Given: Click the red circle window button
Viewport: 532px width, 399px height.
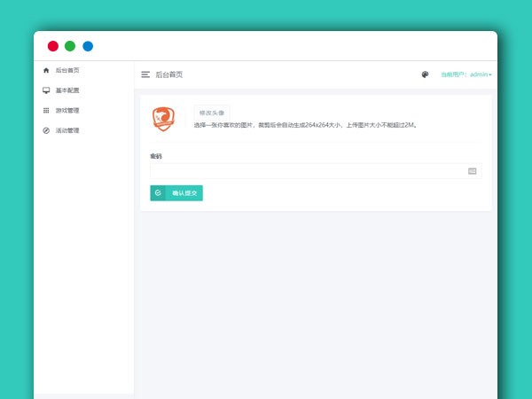Looking at the screenshot, I should point(53,46).
